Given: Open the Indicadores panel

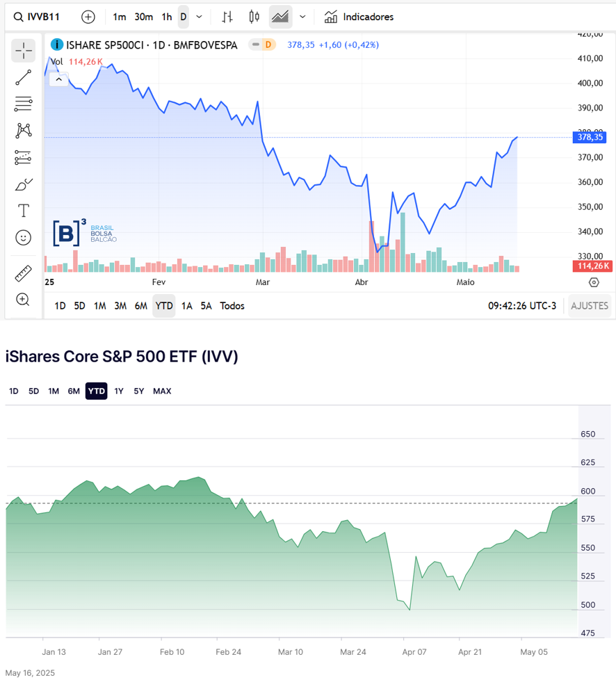Looking at the screenshot, I should tap(359, 17).
